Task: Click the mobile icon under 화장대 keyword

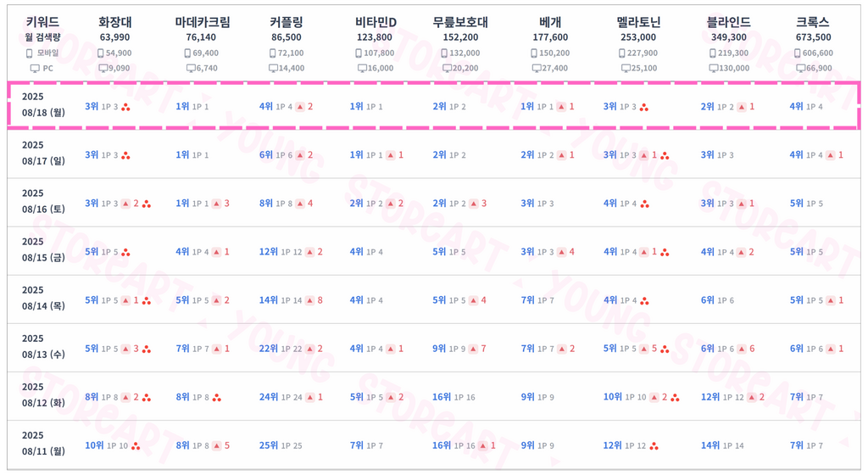Action: click(x=100, y=53)
